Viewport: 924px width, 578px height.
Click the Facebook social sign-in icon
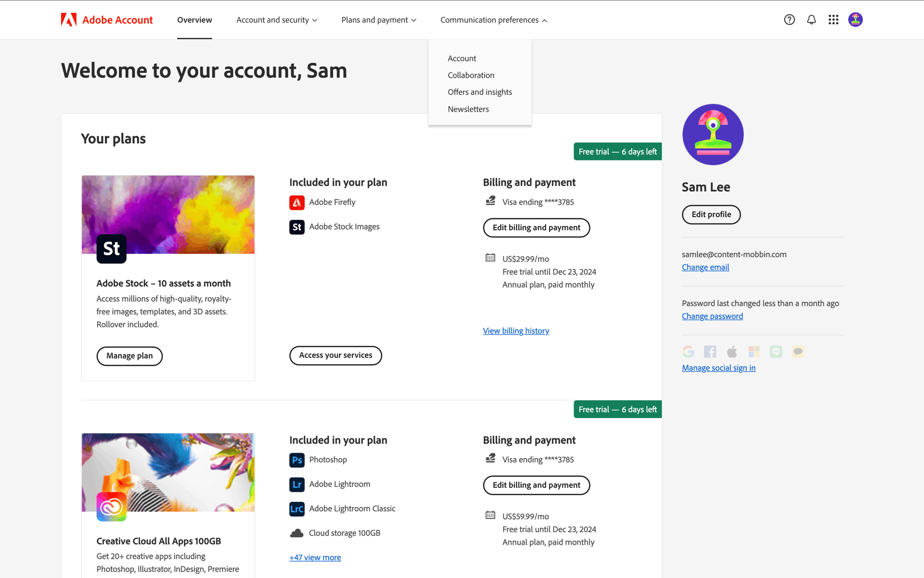coord(710,352)
